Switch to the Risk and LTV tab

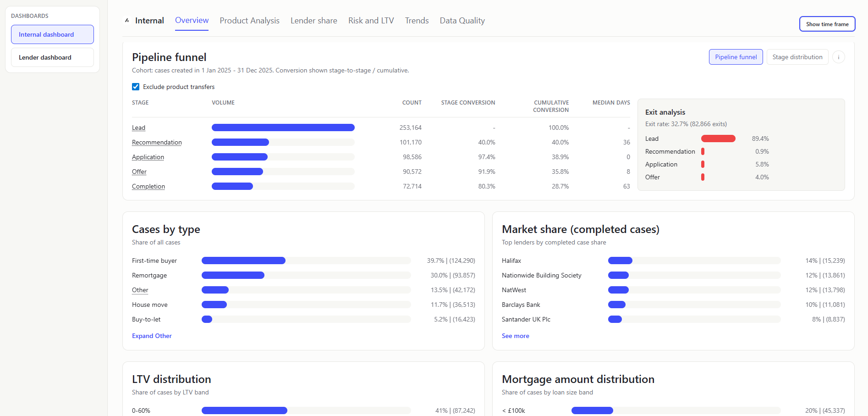click(x=371, y=20)
